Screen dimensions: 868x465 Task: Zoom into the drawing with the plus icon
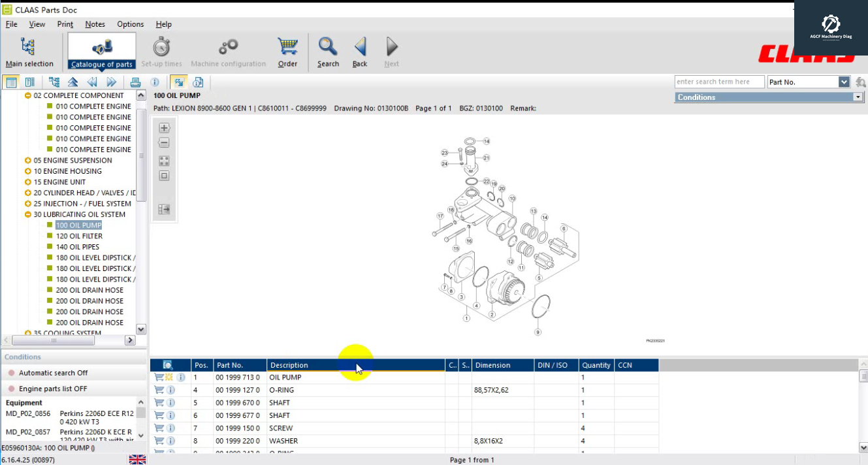pos(163,128)
